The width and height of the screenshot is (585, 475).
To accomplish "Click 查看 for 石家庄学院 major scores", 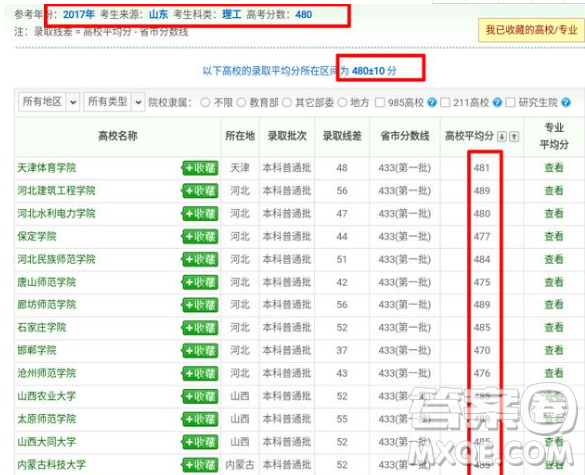I will pyautogui.click(x=554, y=328).
